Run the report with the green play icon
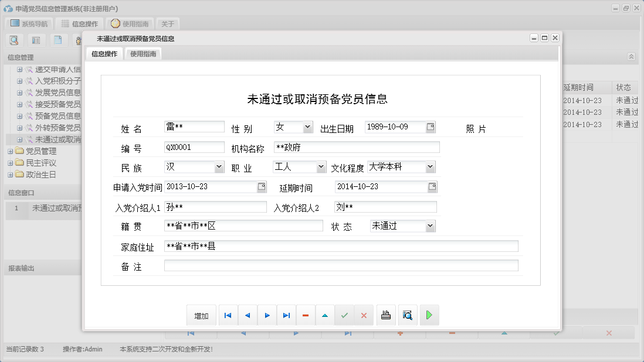 click(x=429, y=315)
